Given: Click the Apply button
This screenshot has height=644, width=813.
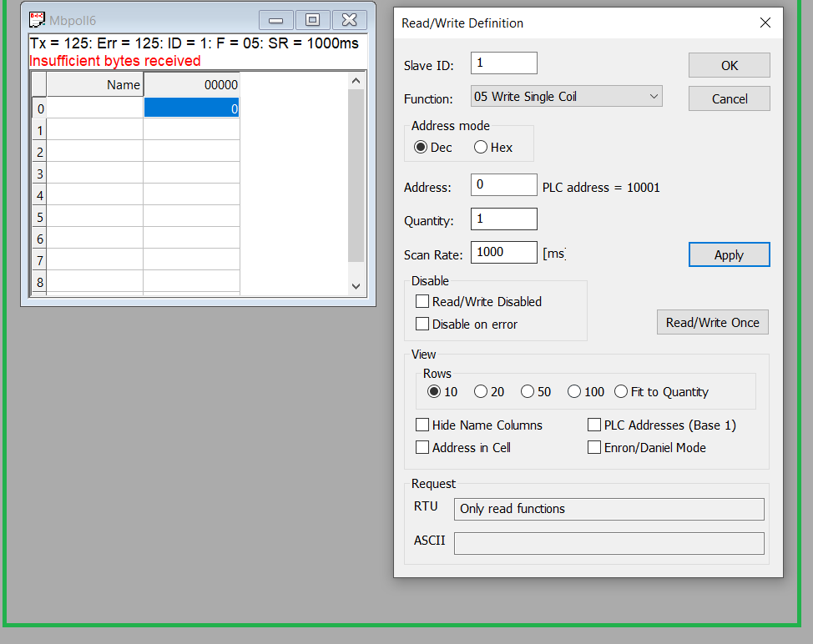Looking at the screenshot, I should tap(729, 255).
